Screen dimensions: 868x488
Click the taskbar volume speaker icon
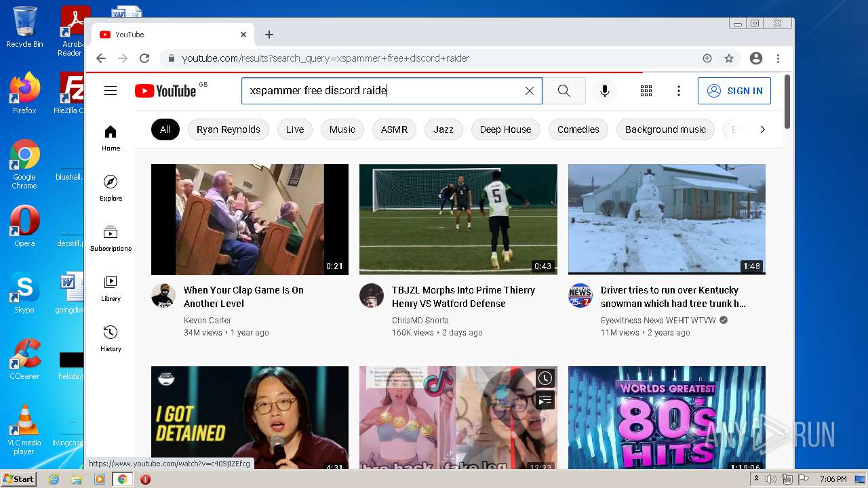point(771,479)
